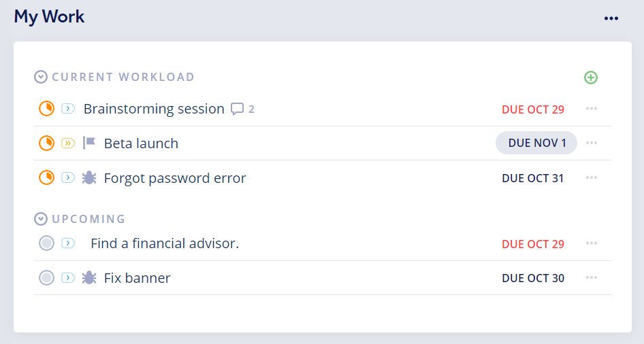This screenshot has width=644, height=344.
Task: Open the Forgot password error task
Action: pyautogui.click(x=175, y=178)
